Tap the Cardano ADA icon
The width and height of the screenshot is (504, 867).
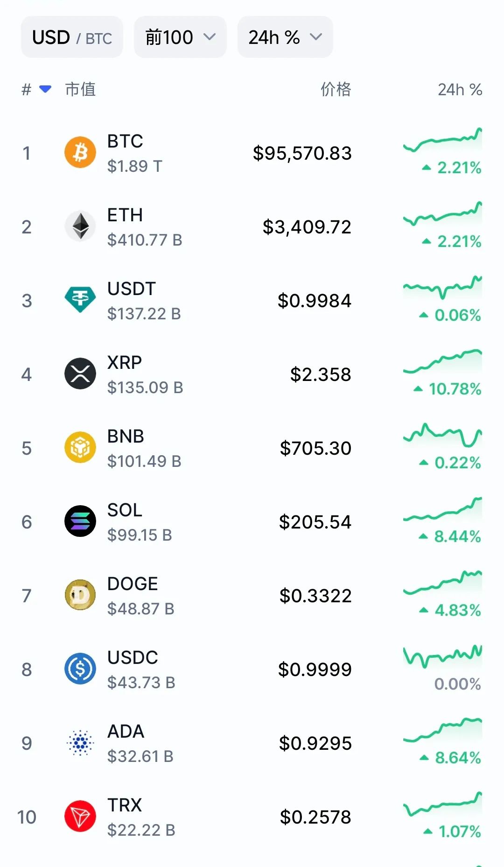click(80, 742)
